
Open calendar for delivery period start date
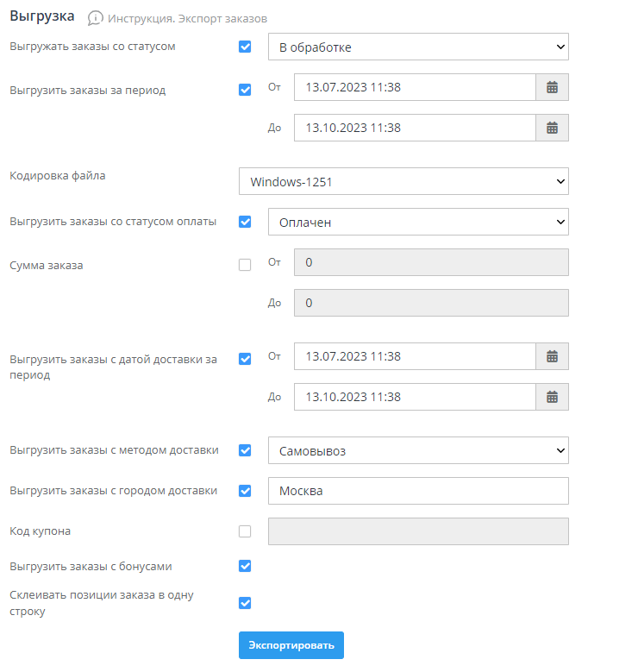tap(552, 356)
